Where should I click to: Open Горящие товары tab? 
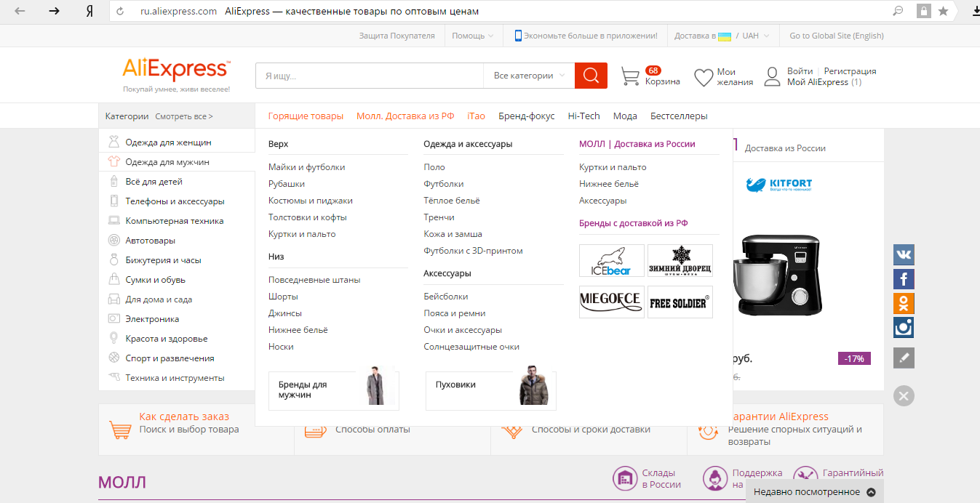306,116
